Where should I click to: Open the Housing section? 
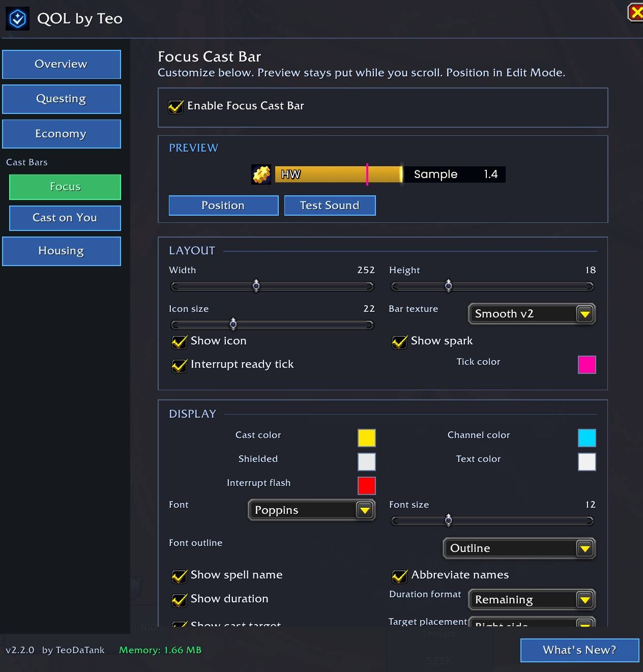tap(62, 251)
